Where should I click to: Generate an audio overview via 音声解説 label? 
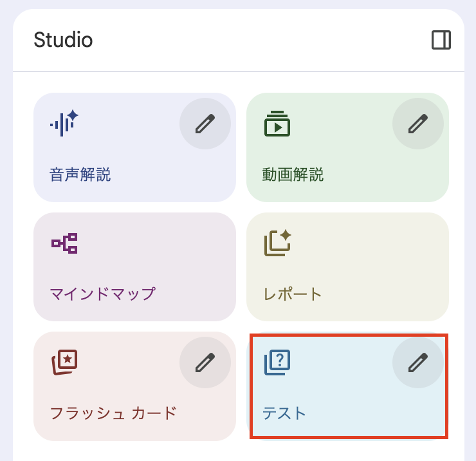[80, 174]
